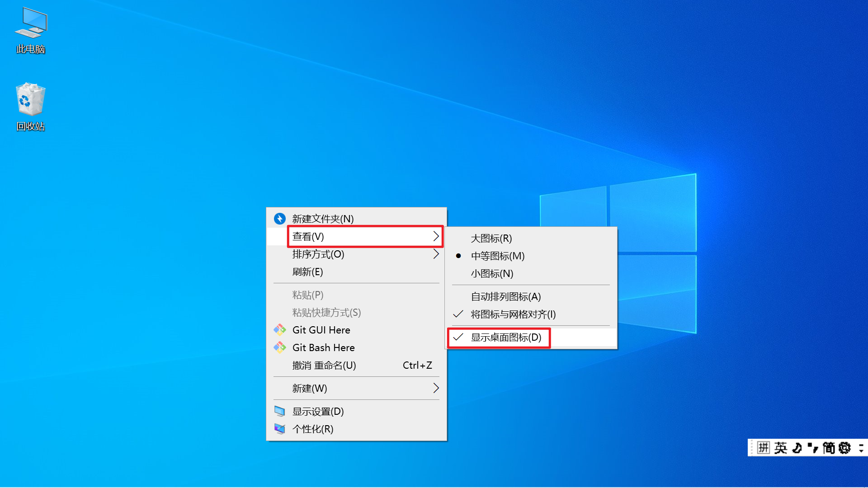Click the monitor icon next to 显示设置(D)

tap(280, 411)
